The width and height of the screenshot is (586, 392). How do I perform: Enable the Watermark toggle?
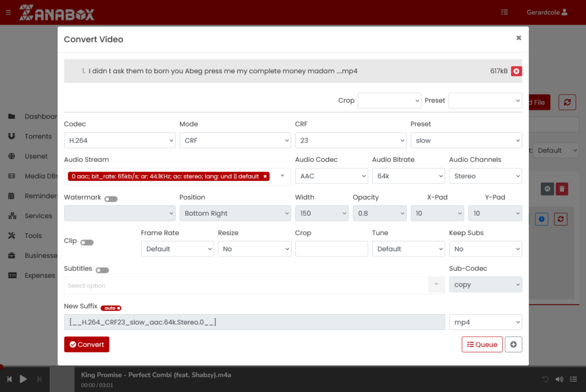coord(111,199)
